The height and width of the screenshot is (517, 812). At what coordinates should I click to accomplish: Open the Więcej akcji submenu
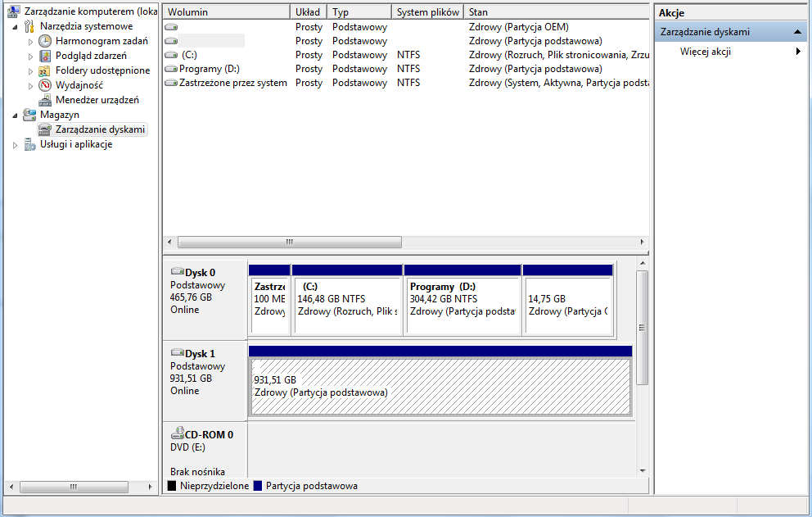tap(798, 52)
